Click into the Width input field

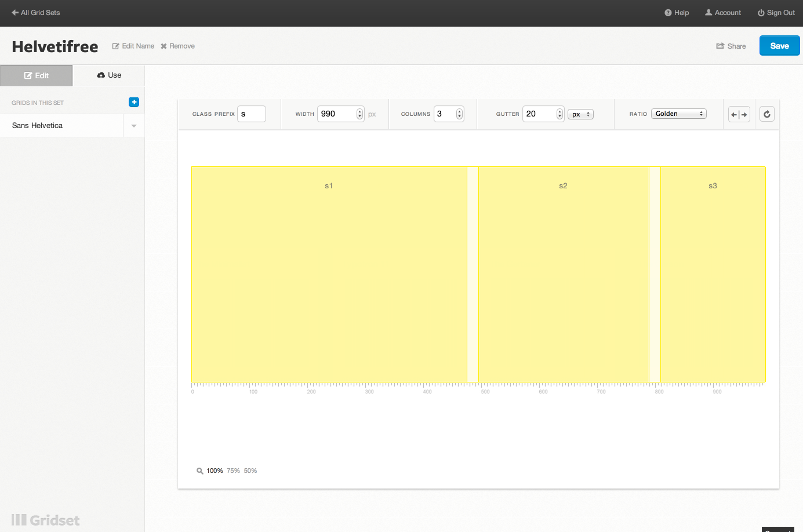tap(337, 114)
